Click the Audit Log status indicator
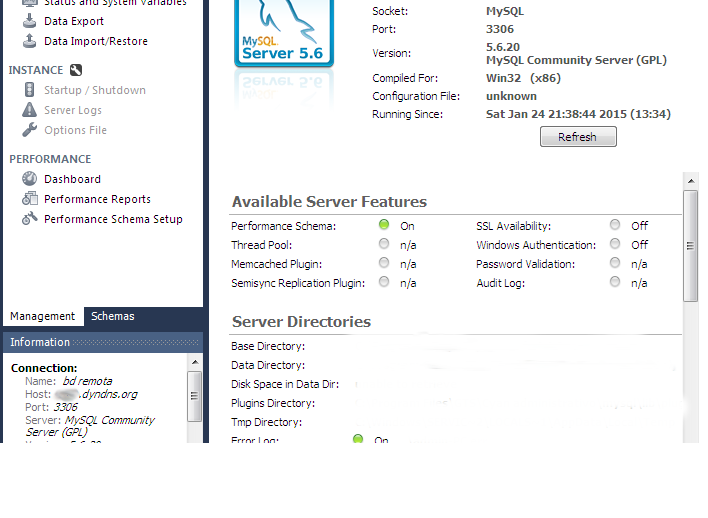This screenshot has height=518, width=708. (x=615, y=282)
